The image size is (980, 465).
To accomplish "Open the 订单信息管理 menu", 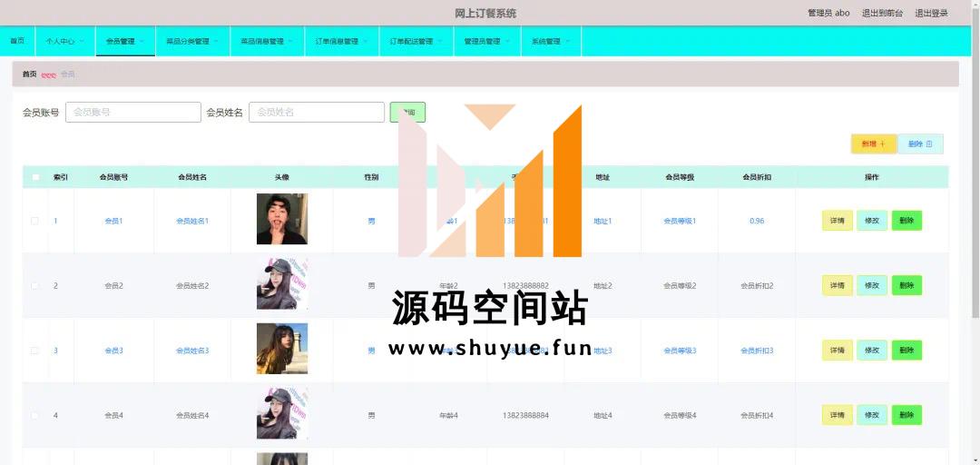I will [342, 41].
